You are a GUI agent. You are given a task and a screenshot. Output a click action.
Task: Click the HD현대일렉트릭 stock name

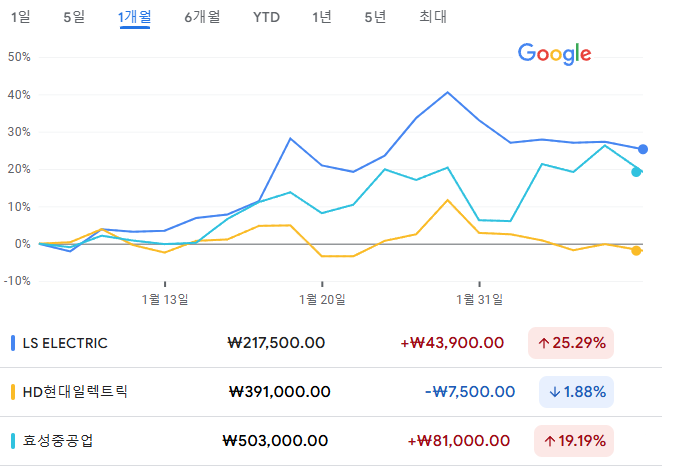[75, 392]
